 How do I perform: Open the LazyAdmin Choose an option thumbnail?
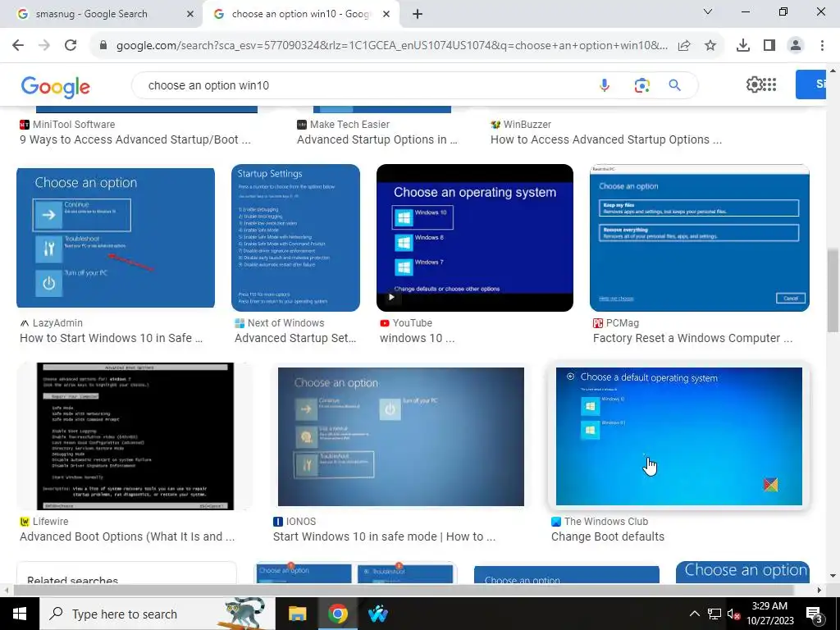click(x=116, y=237)
